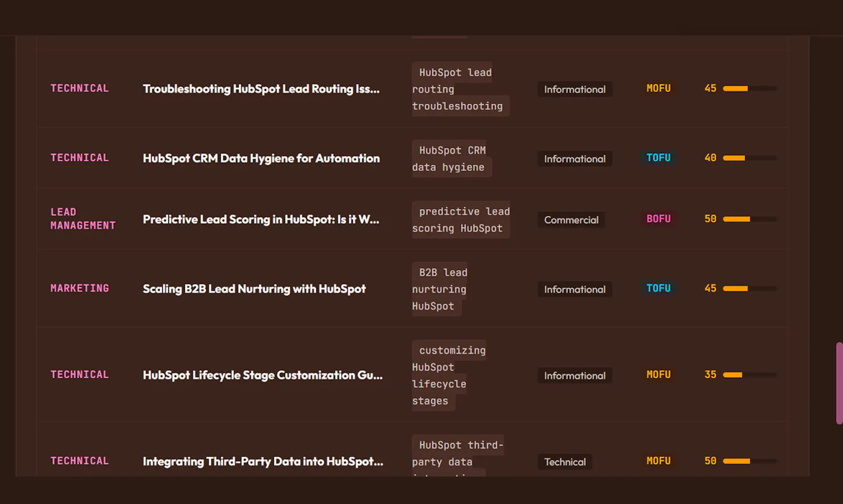Click score bar in CRM Data Hygiene row
Viewport: 843px width, 504px height.
[750, 158]
